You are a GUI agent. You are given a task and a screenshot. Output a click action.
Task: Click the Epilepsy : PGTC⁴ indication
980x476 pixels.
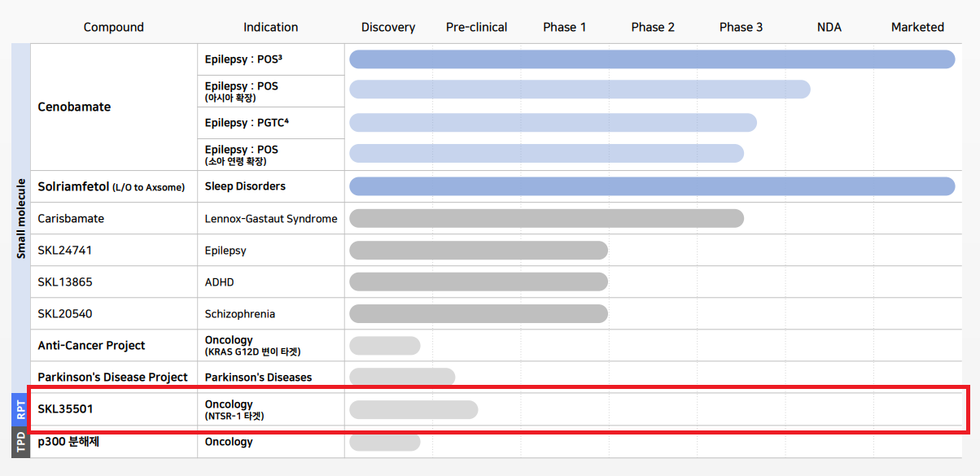(x=247, y=123)
